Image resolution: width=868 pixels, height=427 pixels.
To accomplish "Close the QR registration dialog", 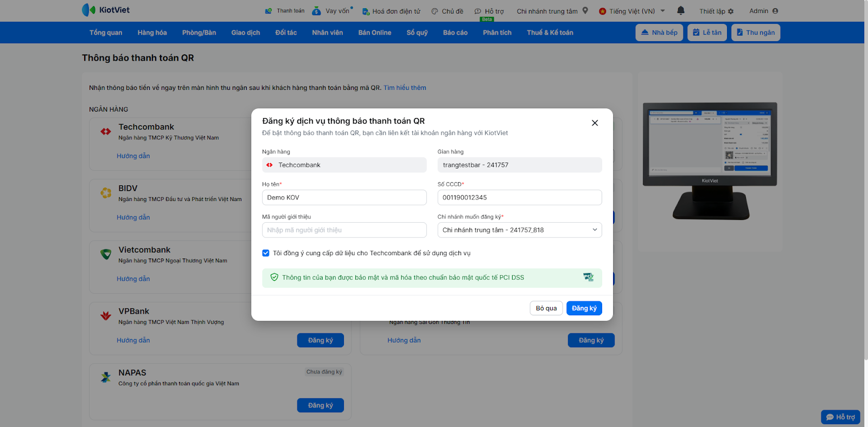I will (x=595, y=123).
